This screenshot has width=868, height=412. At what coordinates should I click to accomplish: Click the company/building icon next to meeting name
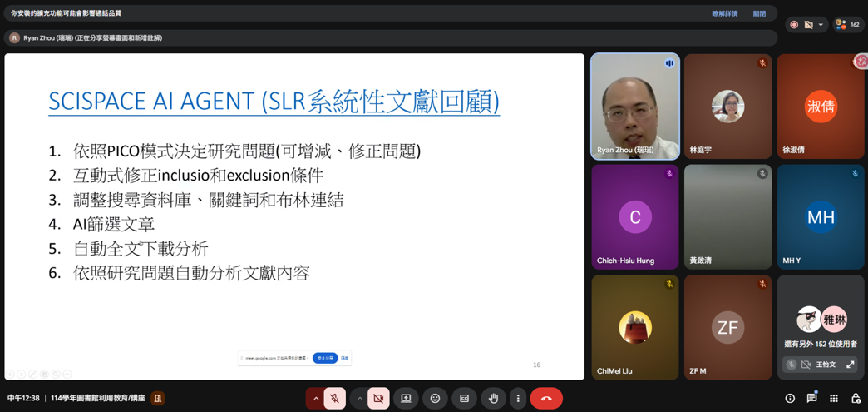pos(158,398)
